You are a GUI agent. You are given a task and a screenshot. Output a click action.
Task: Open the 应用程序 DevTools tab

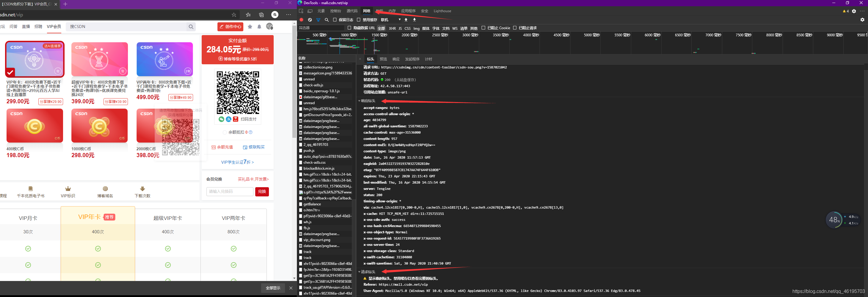[408, 11]
